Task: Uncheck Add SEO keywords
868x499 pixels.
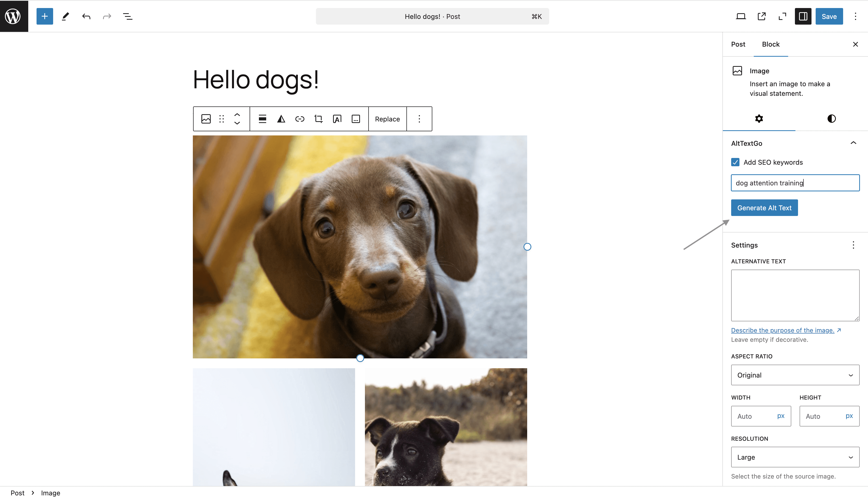Action: coord(735,162)
